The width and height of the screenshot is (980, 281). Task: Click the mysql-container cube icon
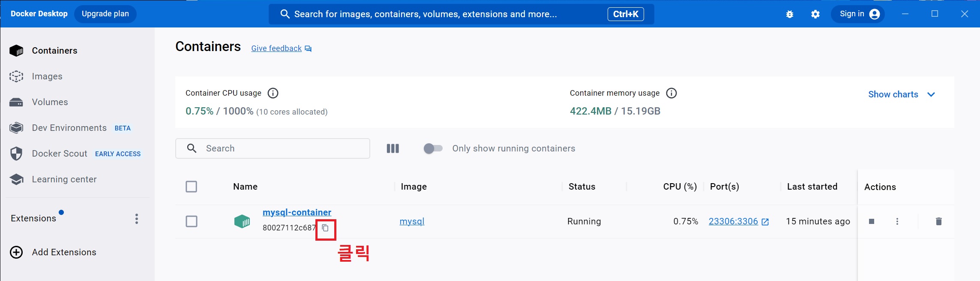(x=242, y=221)
